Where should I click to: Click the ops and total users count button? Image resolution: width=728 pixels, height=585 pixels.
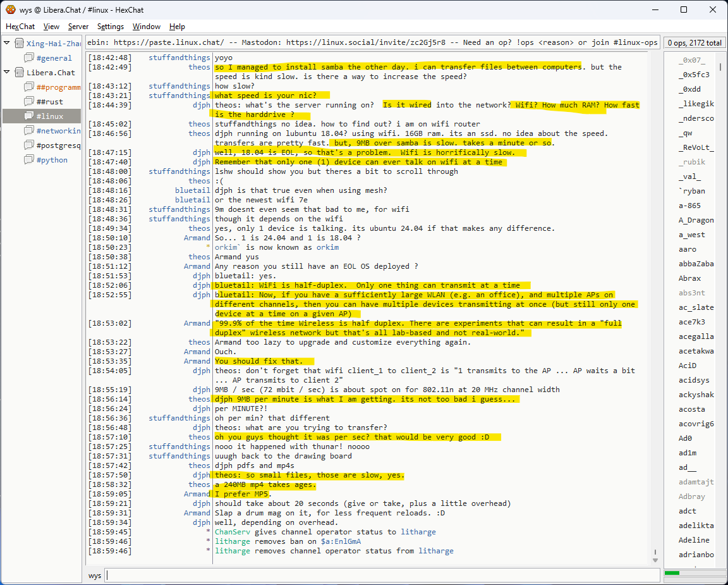tap(694, 43)
